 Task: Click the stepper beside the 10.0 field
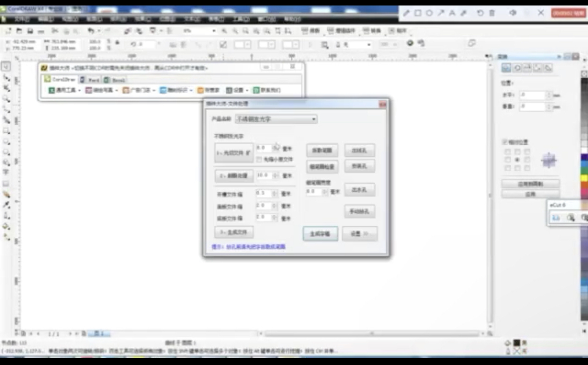[x=276, y=175]
